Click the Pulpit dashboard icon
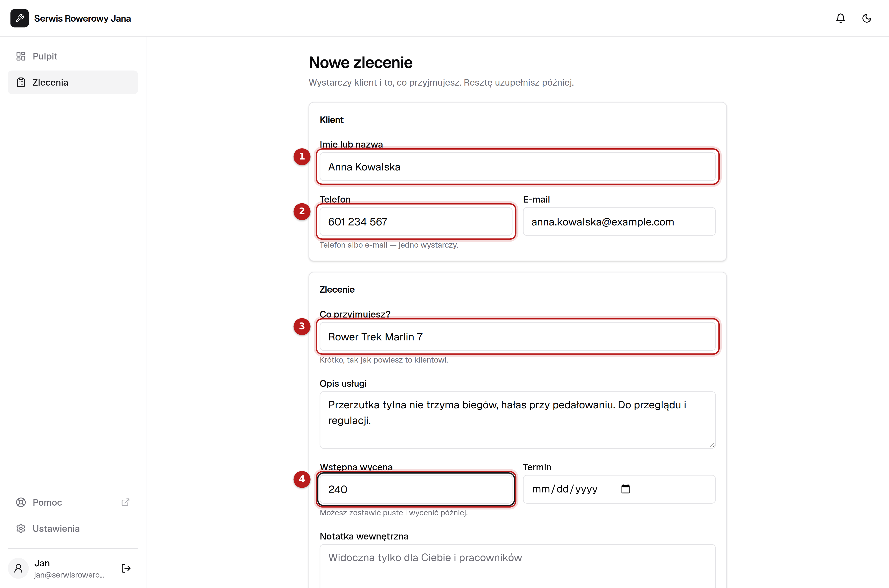This screenshot has width=889, height=588. 21,56
